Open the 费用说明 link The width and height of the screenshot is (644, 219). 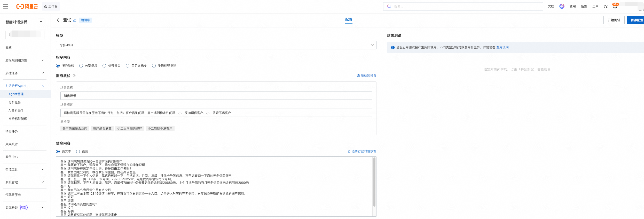502,47
